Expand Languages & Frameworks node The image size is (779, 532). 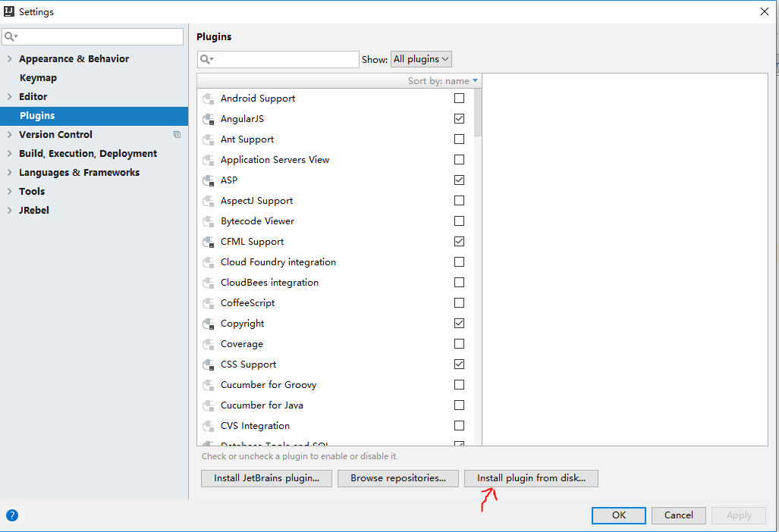(9, 172)
